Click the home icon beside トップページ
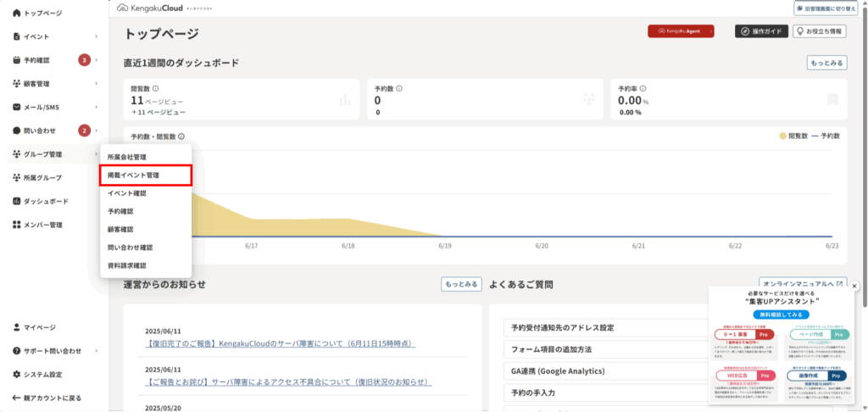The image size is (868, 412). 17,14
